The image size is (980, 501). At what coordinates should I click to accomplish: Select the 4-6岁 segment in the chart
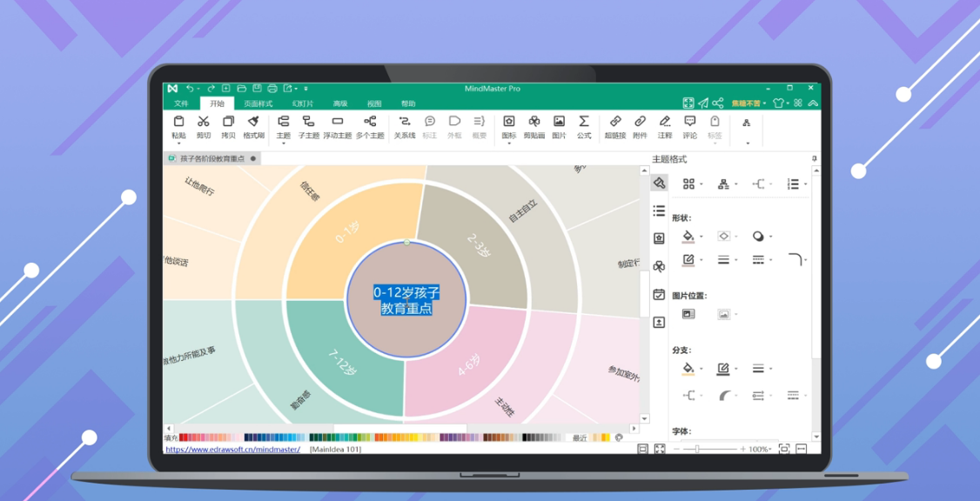tap(469, 365)
